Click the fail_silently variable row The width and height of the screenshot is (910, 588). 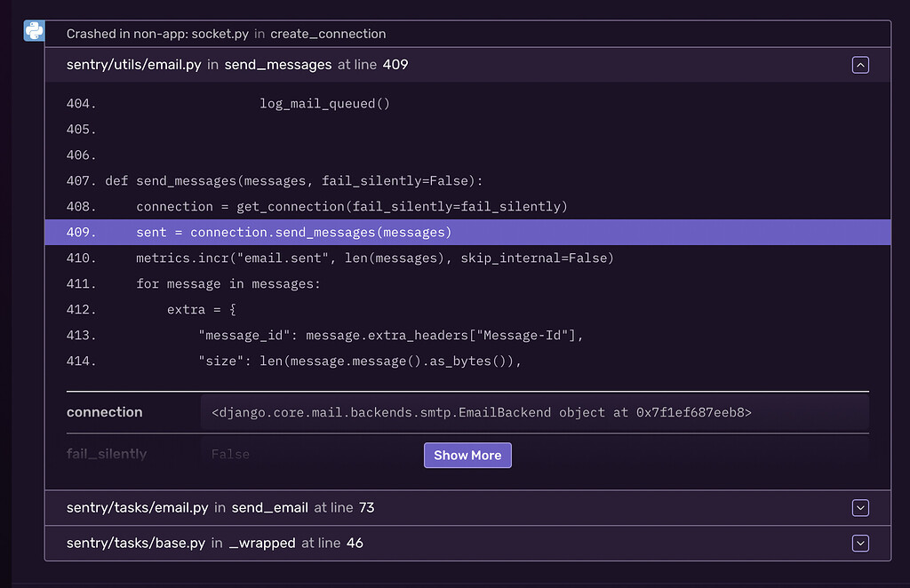point(107,453)
